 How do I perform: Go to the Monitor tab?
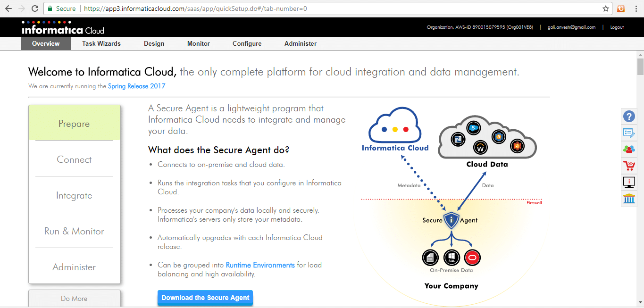(199, 43)
